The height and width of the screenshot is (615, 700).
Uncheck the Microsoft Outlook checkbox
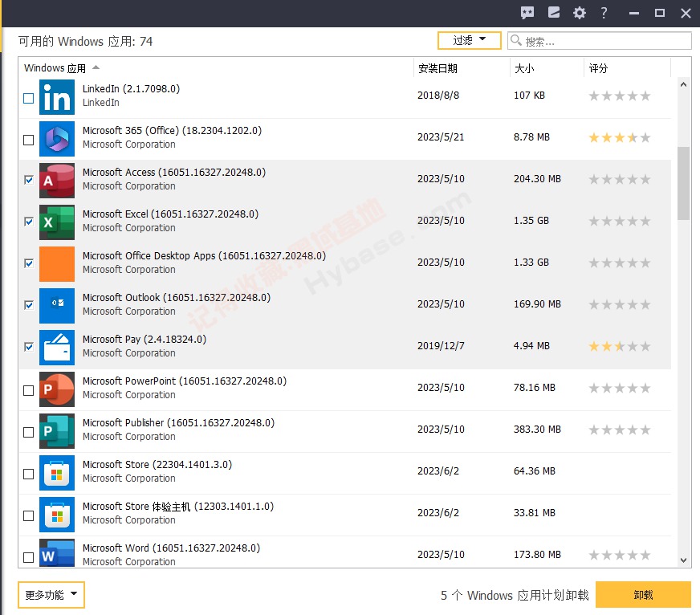click(x=29, y=305)
